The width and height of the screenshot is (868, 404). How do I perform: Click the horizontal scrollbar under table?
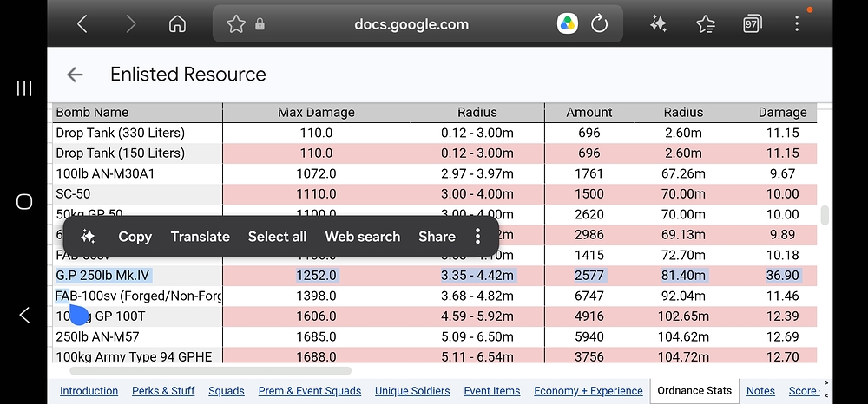point(210,370)
